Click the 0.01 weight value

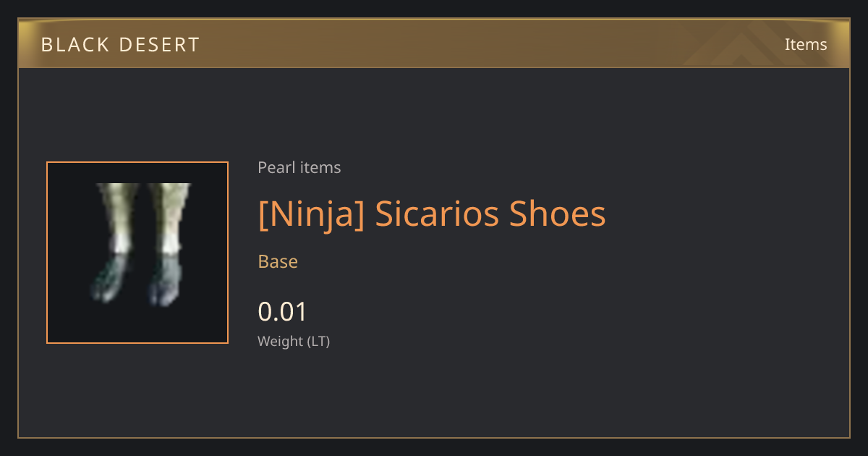click(x=283, y=312)
